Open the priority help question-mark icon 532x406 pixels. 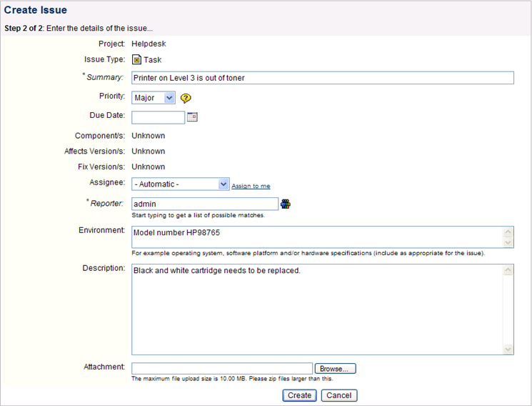coord(186,98)
